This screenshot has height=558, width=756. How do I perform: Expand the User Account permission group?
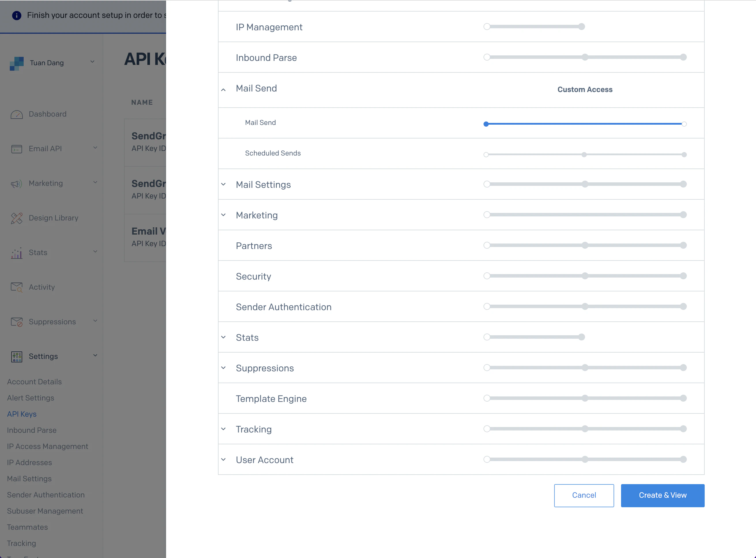pyautogui.click(x=223, y=459)
